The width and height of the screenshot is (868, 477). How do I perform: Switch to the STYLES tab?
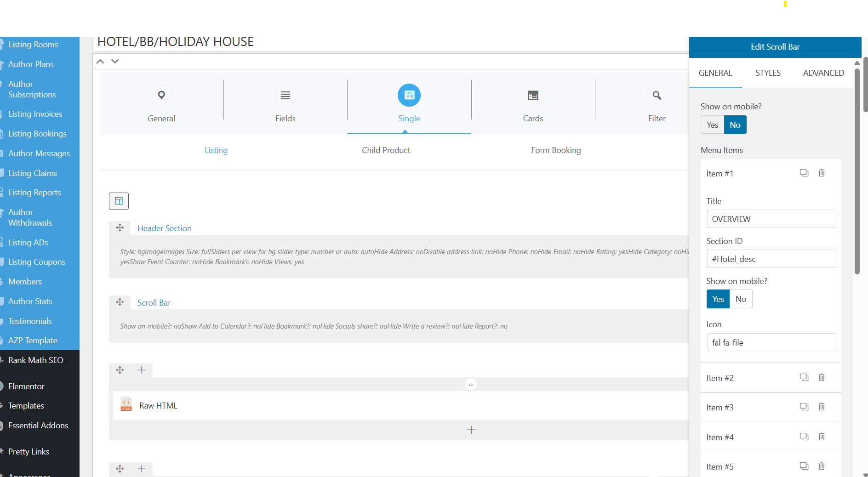[768, 73]
